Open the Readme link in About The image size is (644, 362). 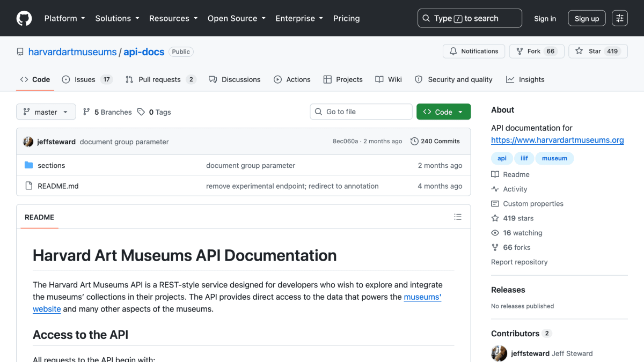click(x=510, y=175)
